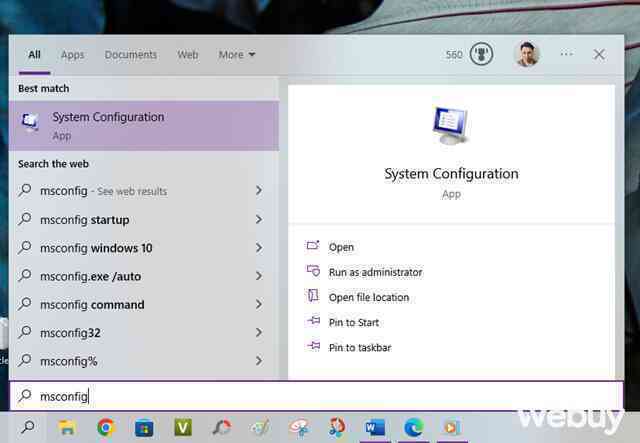Viewport: 640px width, 443px height.
Task: Click the Pin to taskbar pin icon
Action: 313,346
